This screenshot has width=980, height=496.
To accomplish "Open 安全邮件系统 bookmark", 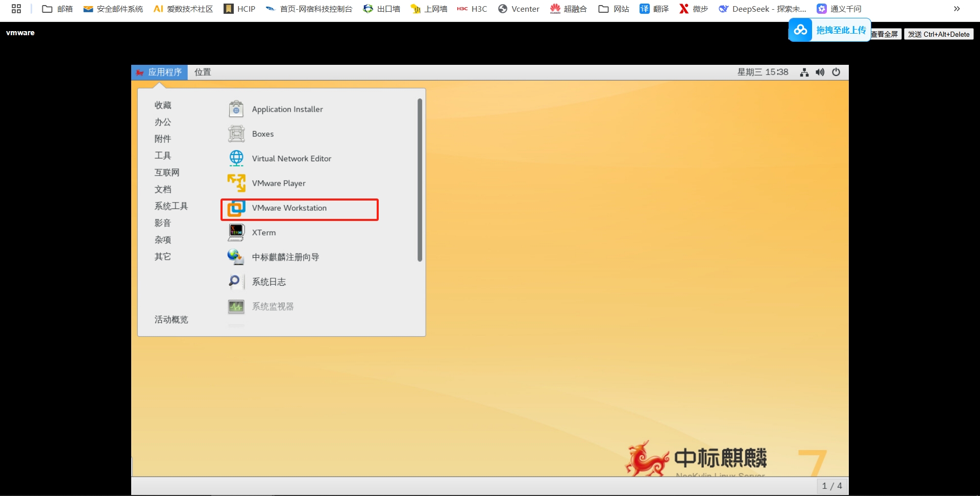I will pyautogui.click(x=113, y=9).
